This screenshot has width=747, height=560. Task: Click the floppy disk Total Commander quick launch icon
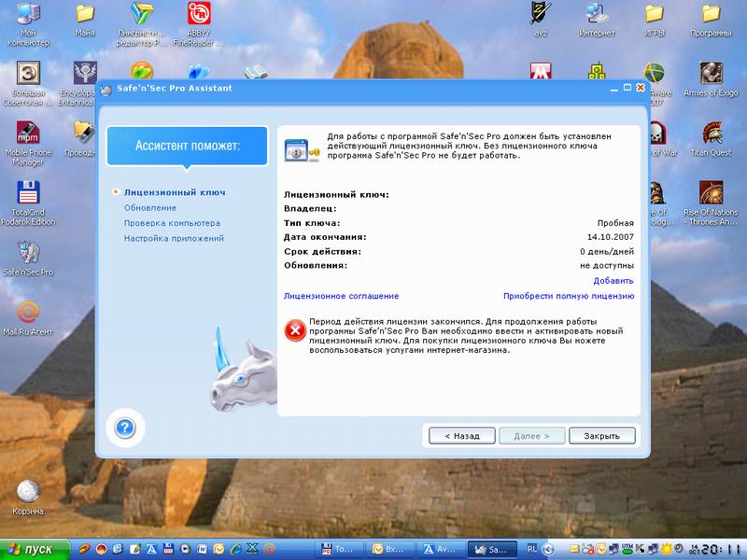pos(169,550)
